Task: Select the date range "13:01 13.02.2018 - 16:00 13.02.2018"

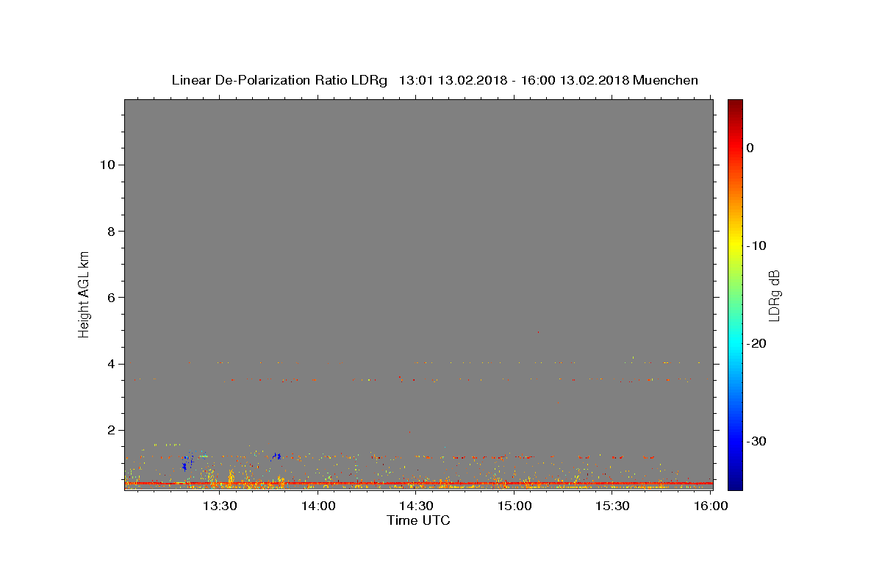Action: pos(513,80)
